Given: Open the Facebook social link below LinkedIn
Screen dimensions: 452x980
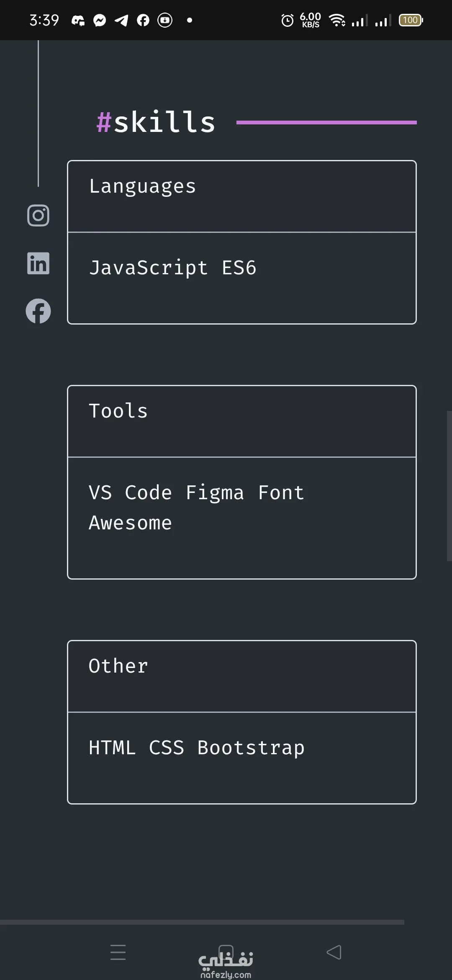Looking at the screenshot, I should click(38, 311).
